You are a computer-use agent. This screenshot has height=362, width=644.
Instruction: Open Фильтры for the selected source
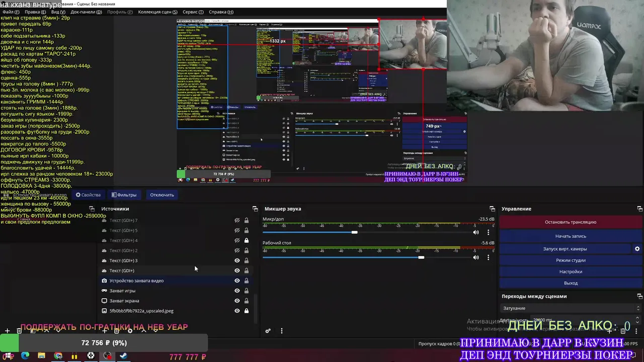(124, 195)
